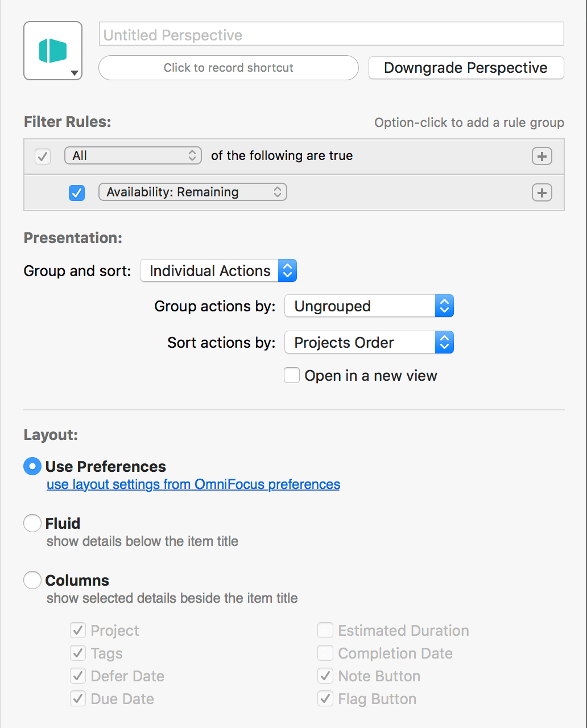Click the Layout heading
Image resolution: width=587 pixels, height=728 pixels.
point(51,435)
